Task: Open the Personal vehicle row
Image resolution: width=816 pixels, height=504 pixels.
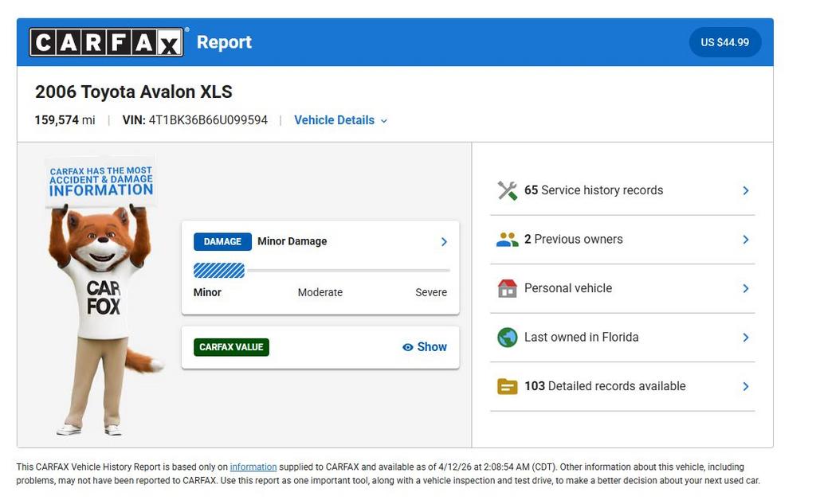Action: point(622,288)
